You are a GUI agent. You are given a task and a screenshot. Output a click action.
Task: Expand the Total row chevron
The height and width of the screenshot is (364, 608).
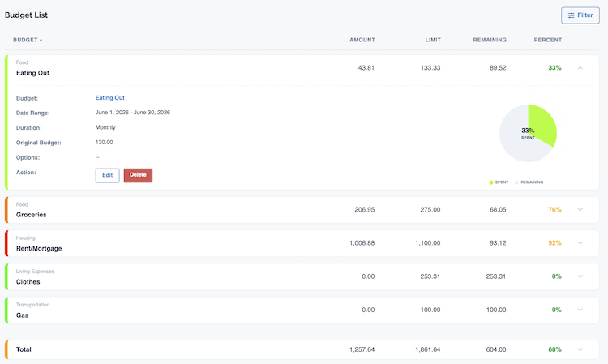coord(580,349)
